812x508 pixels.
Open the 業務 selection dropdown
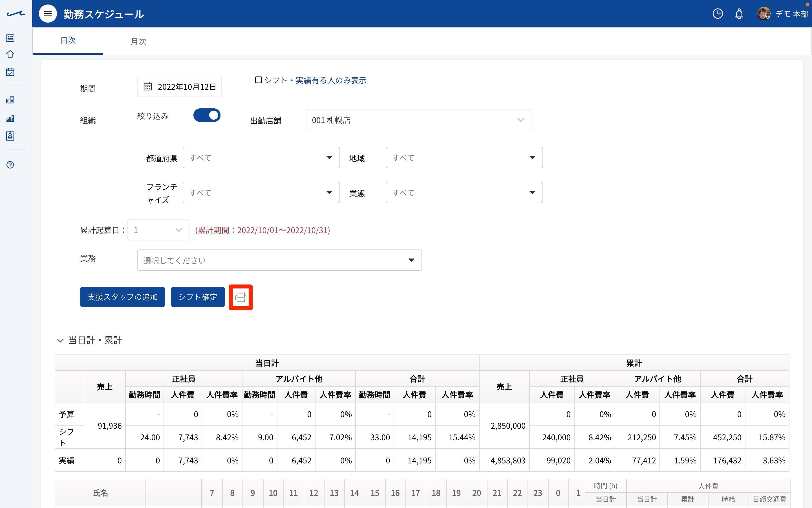(279, 260)
